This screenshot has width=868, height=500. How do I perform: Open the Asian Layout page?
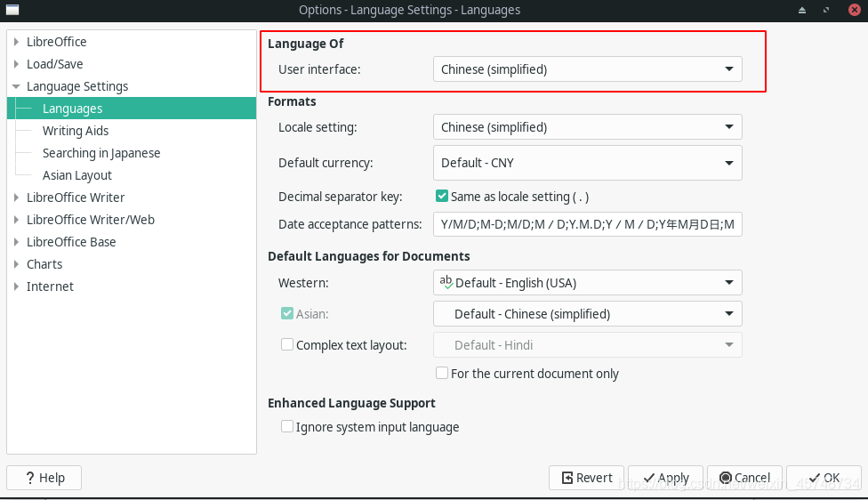tap(77, 175)
